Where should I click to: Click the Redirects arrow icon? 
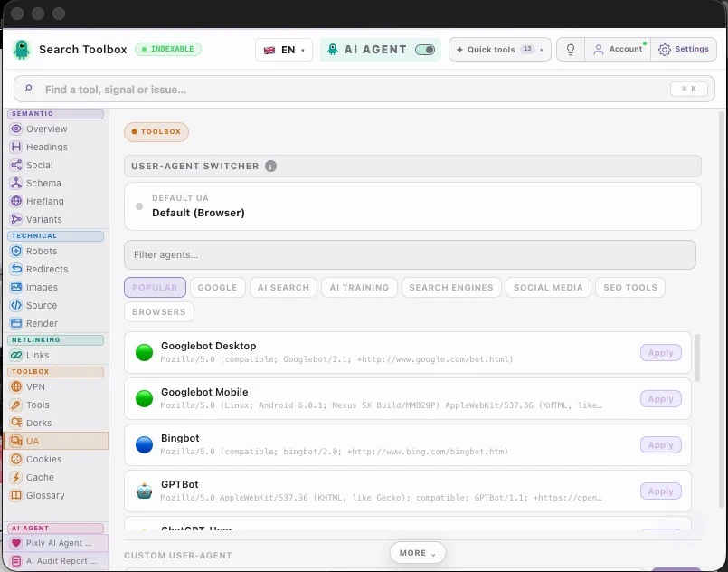click(x=16, y=269)
